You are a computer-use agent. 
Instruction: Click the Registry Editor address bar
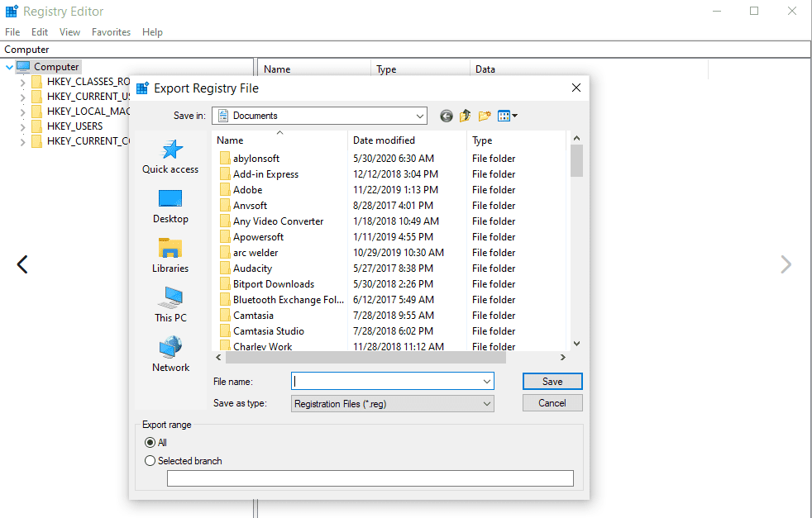(405, 50)
